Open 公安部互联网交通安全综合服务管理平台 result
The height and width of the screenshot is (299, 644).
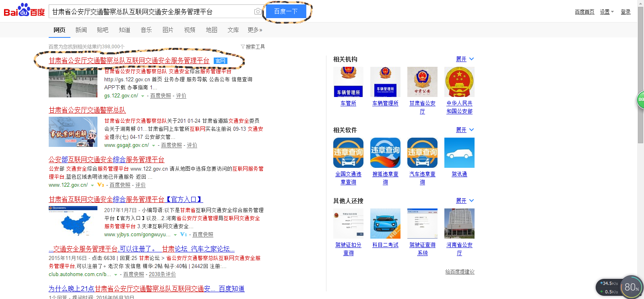pos(107,159)
